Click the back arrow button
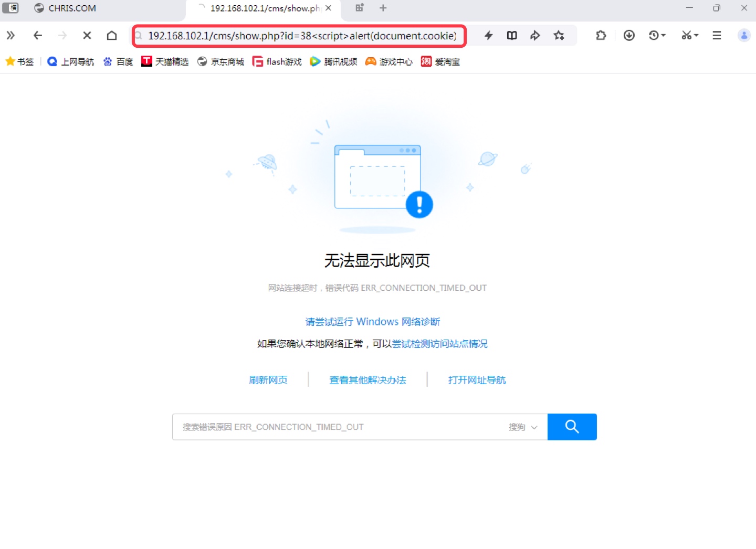This screenshot has width=756, height=549. point(37,35)
